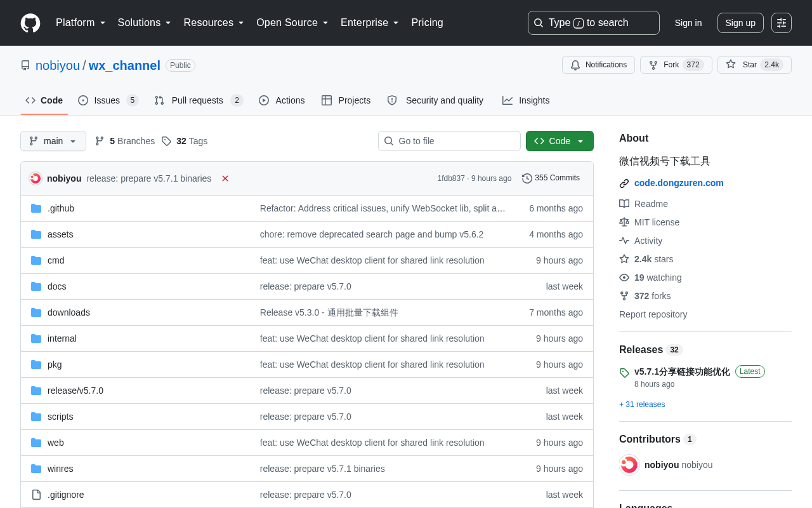The height and width of the screenshot is (508, 812).
Task: Open the web folder
Action: 56,443
